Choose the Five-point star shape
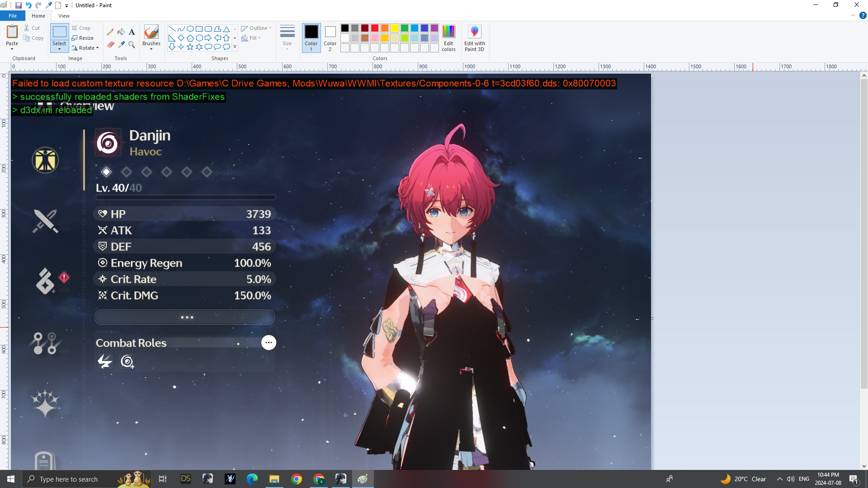Viewport: 868px width, 488px height. [x=190, y=47]
